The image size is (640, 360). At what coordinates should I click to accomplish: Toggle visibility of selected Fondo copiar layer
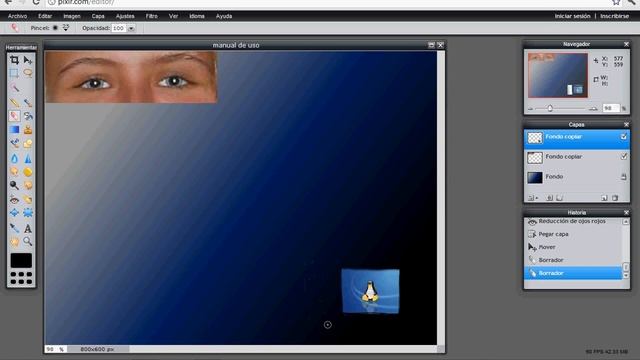coord(624,137)
